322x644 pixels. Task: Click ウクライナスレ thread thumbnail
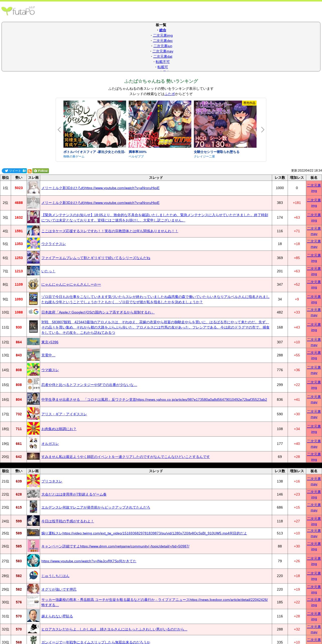[33, 244]
